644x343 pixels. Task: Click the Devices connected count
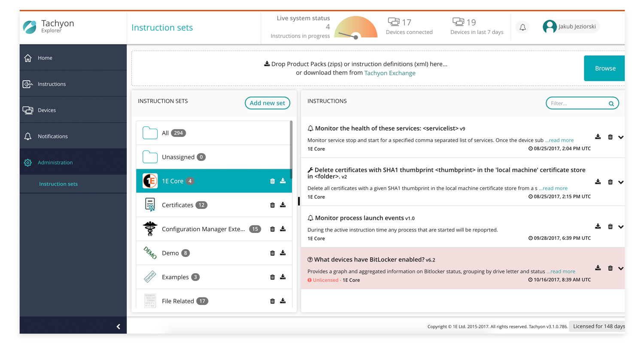click(x=409, y=26)
